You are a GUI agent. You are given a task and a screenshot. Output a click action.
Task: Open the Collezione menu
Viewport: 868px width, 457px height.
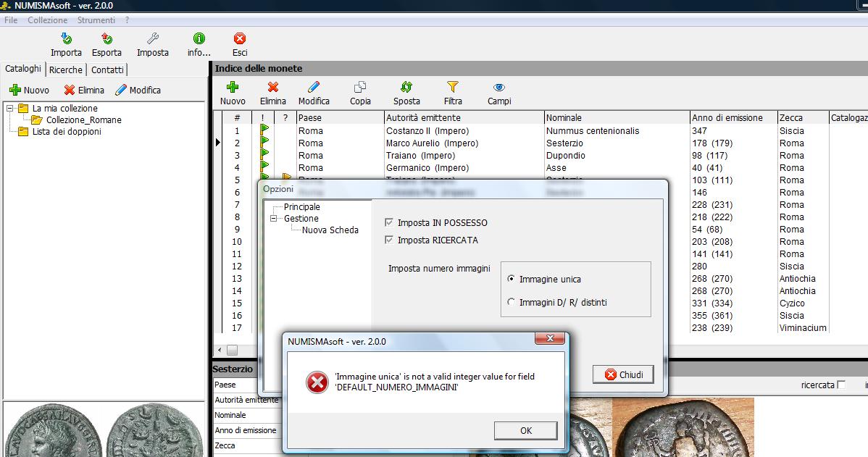[x=48, y=20]
